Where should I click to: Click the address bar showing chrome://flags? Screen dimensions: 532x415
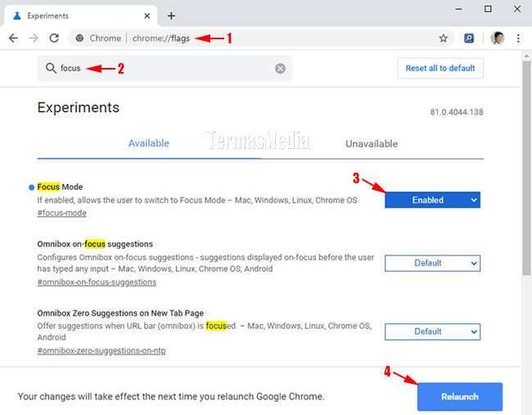coord(261,38)
